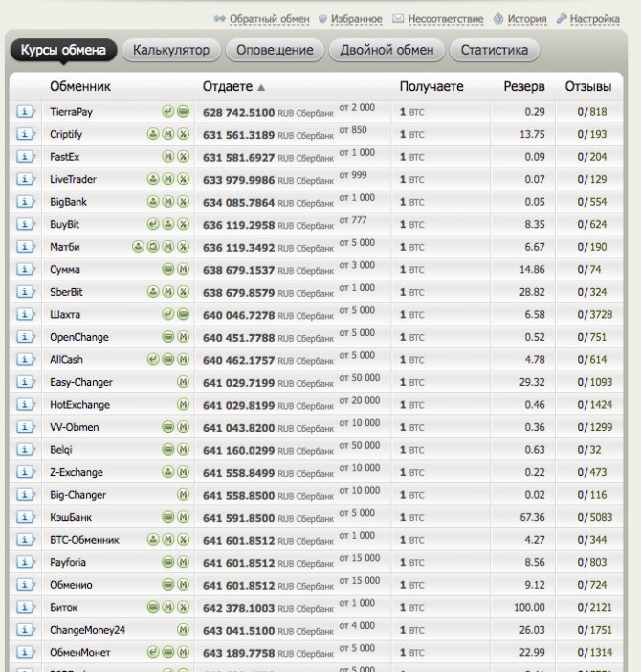The width and height of the screenshot is (641, 672).
Task: Sort exchangers by Отзывы column header
Action: click(587, 87)
